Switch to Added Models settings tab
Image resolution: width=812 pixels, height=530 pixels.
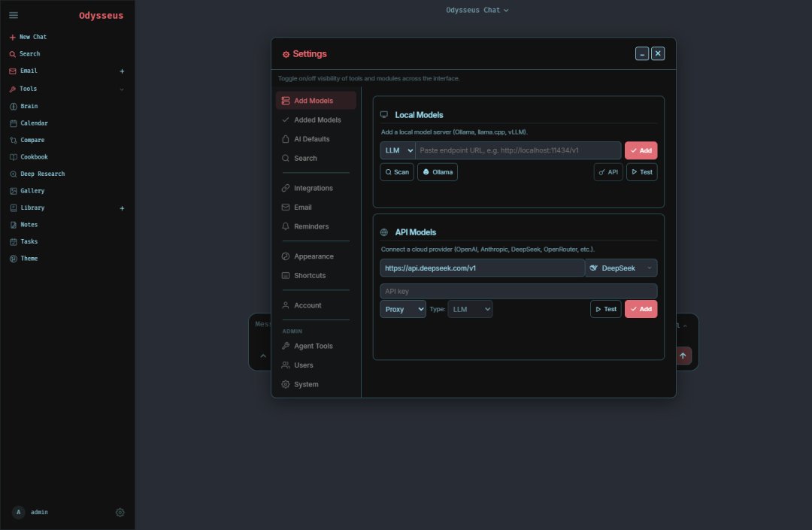click(316, 120)
